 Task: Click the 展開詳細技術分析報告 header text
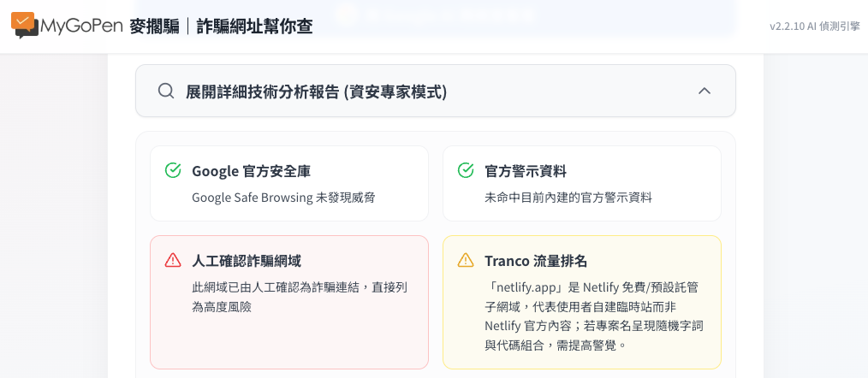coord(316,92)
